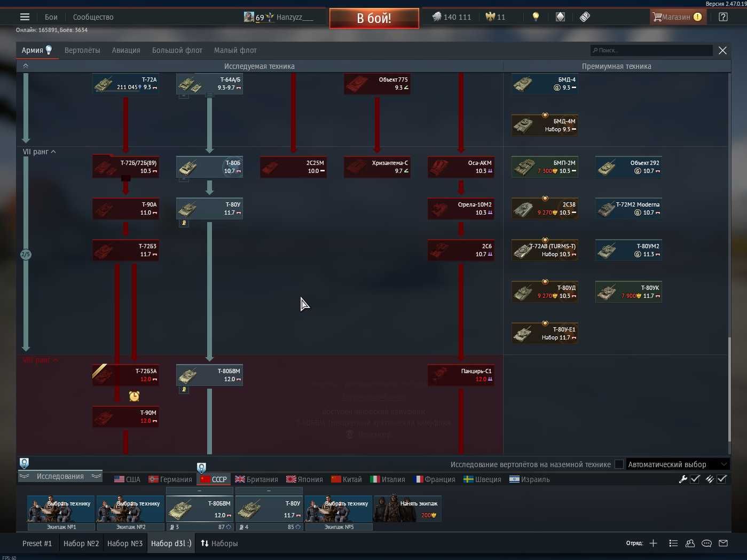Switch to Вертолёты tab
This screenshot has height=560, width=747.
pyautogui.click(x=82, y=50)
